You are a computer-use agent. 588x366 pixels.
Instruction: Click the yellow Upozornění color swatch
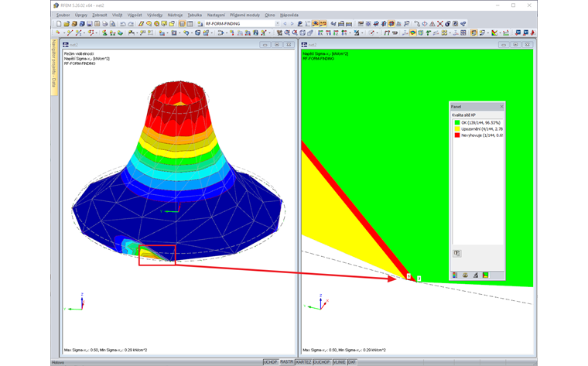(457, 128)
